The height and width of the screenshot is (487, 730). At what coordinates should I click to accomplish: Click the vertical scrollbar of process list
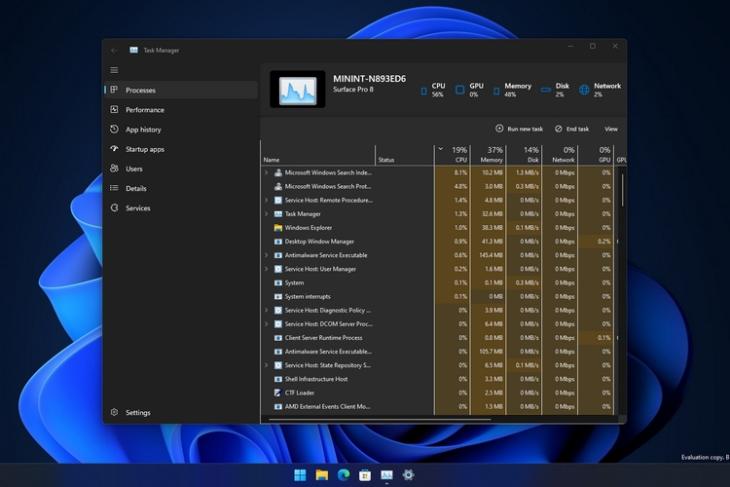pyautogui.click(x=622, y=189)
